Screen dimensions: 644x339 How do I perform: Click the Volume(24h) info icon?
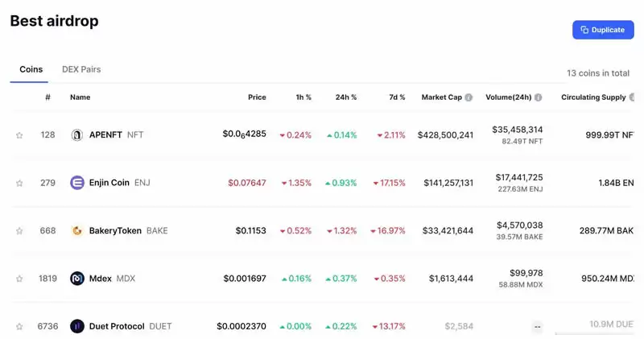[x=538, y=97]
